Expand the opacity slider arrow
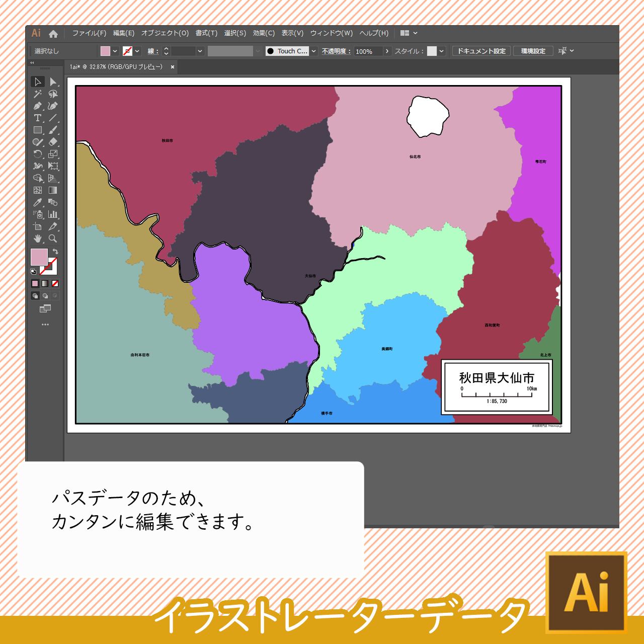This screenshot has width=644, height=644. pos(387,51)
